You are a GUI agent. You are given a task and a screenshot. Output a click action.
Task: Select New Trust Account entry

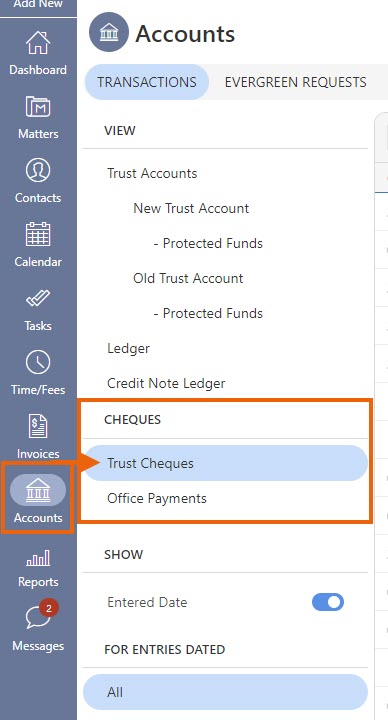191,208
